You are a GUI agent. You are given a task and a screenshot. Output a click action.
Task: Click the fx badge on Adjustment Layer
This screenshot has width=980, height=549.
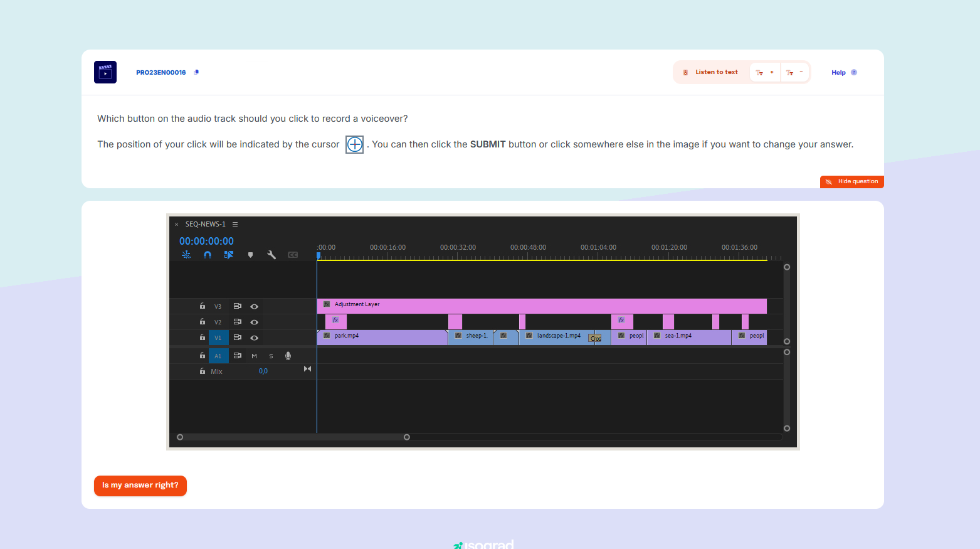pos(327,304)
